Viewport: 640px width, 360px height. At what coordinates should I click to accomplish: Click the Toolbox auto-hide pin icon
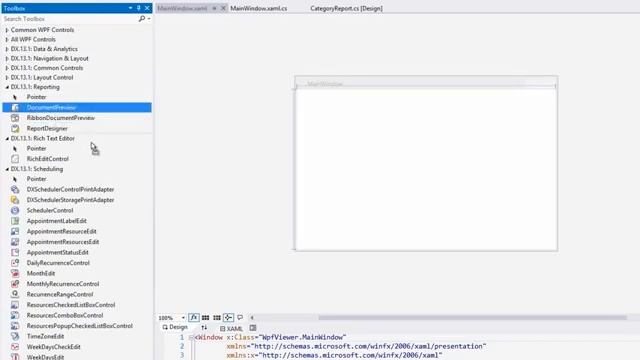138,8
